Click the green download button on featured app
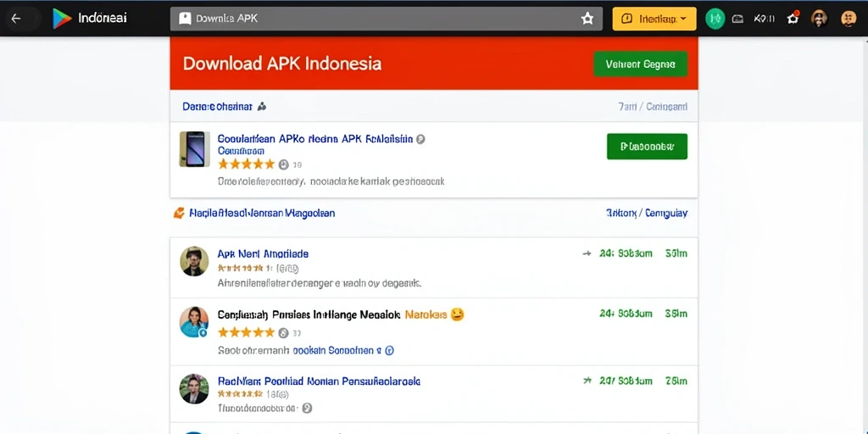868x434 pixels. (647, 147)
